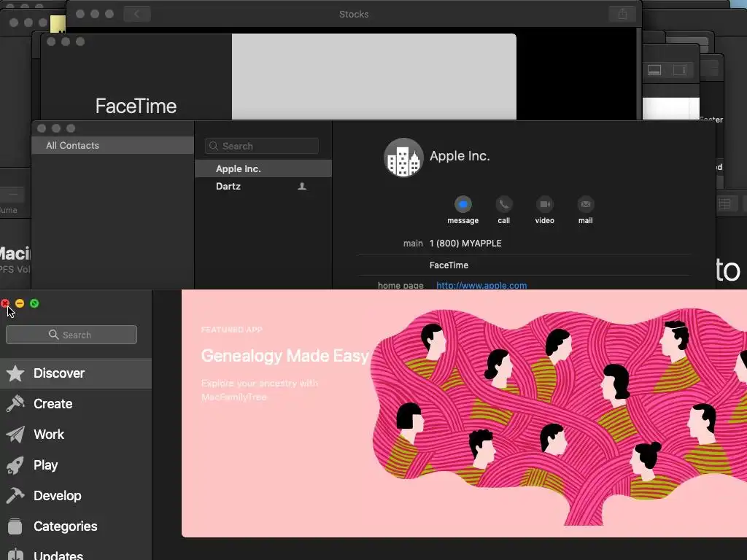This screenshot has height=560, width=747.
Task: Select the Work section in App Store
Action: click(76, 435)
